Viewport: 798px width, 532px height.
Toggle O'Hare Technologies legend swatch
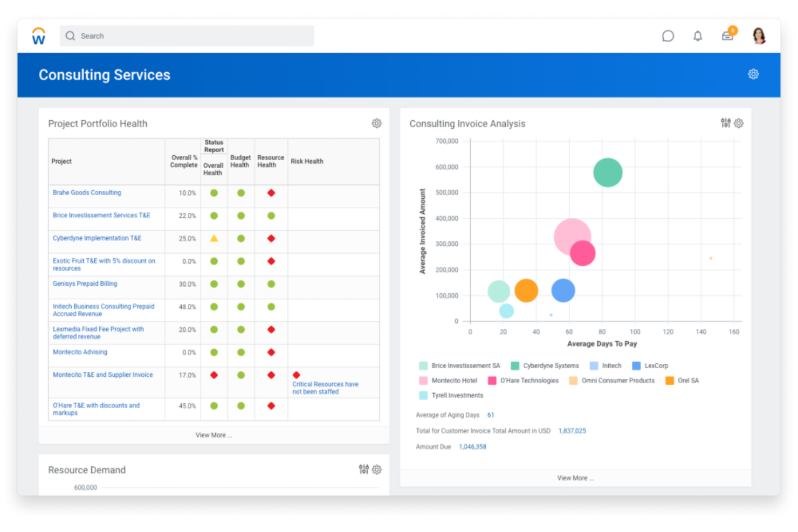[x=492, y=381]
